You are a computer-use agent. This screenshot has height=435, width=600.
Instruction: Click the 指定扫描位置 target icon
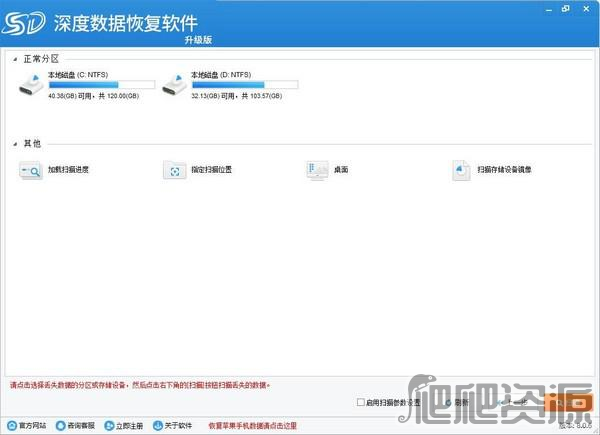174,170
